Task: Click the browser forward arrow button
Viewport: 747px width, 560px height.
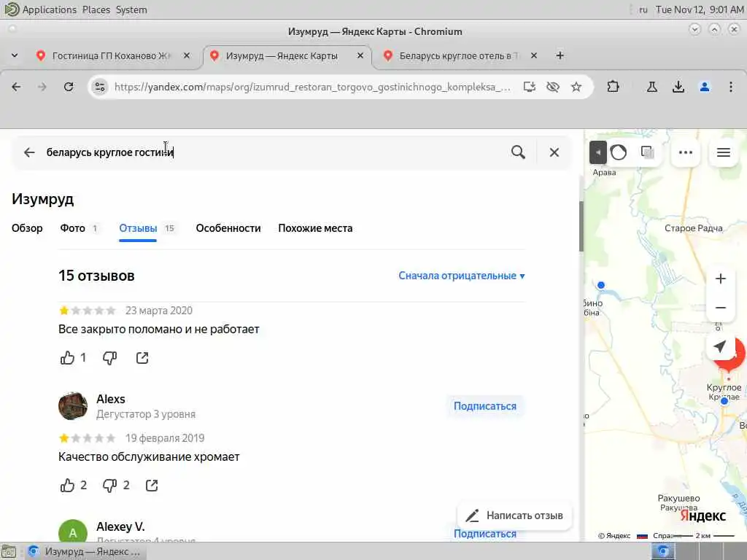Action: pyautogui.click(x=42, y=87)
